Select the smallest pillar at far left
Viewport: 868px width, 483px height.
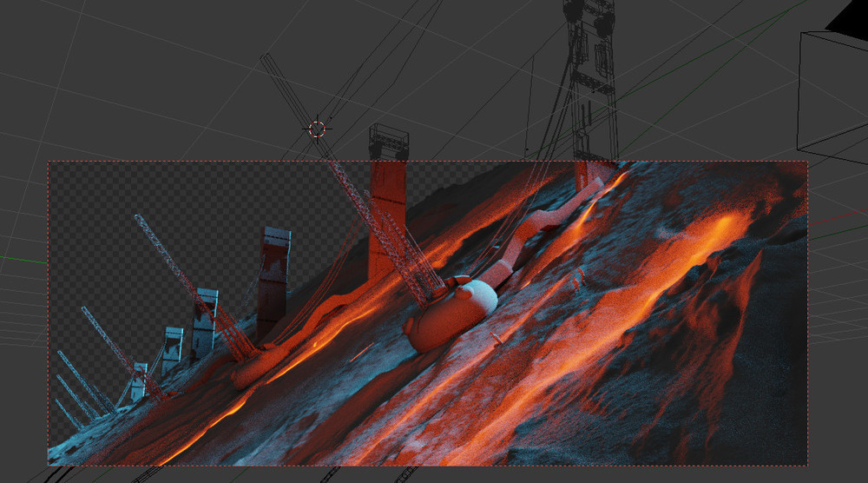coord(139,381)
